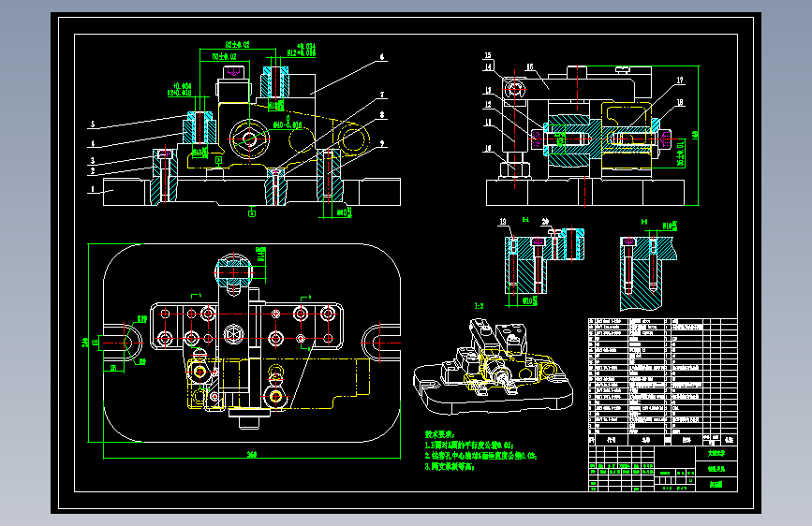Image resolution: width=812 pixels, height=526 pixels.
Task: Click part balloon label 16
Action: [x=530, y=67]
